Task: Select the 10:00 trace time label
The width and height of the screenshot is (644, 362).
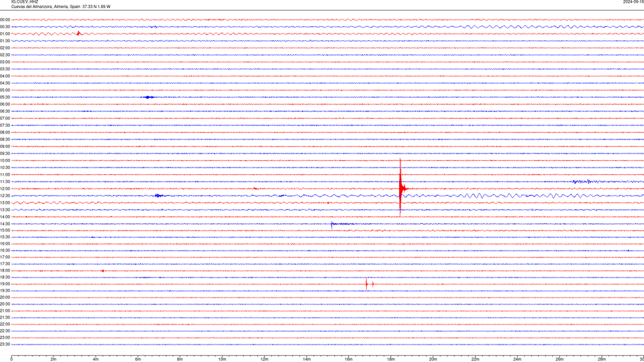Action: (5, 160)
